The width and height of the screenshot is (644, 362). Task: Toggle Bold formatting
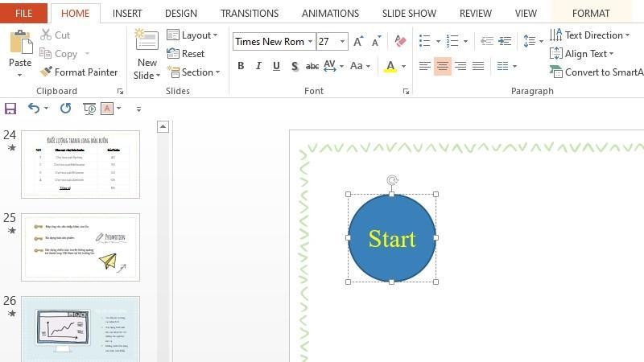pos(241,66)
